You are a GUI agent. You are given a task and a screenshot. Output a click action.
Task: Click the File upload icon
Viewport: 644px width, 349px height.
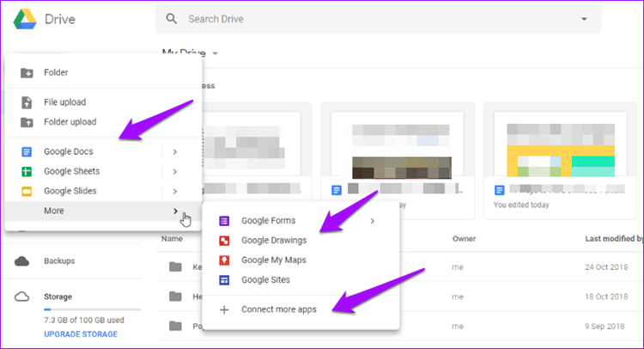point(27,102)
